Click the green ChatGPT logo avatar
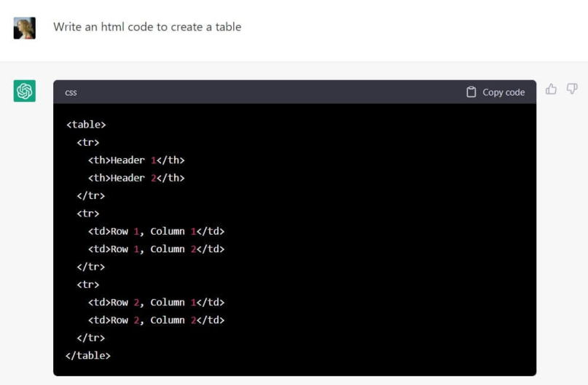This screenshot has width=588, height=385. click(25, 92)
